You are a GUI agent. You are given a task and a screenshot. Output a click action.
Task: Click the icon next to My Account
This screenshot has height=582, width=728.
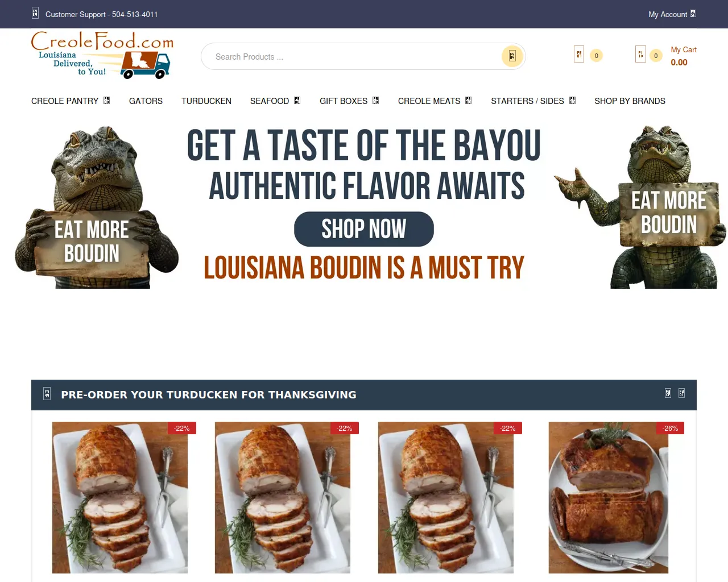tap(693, 14)
